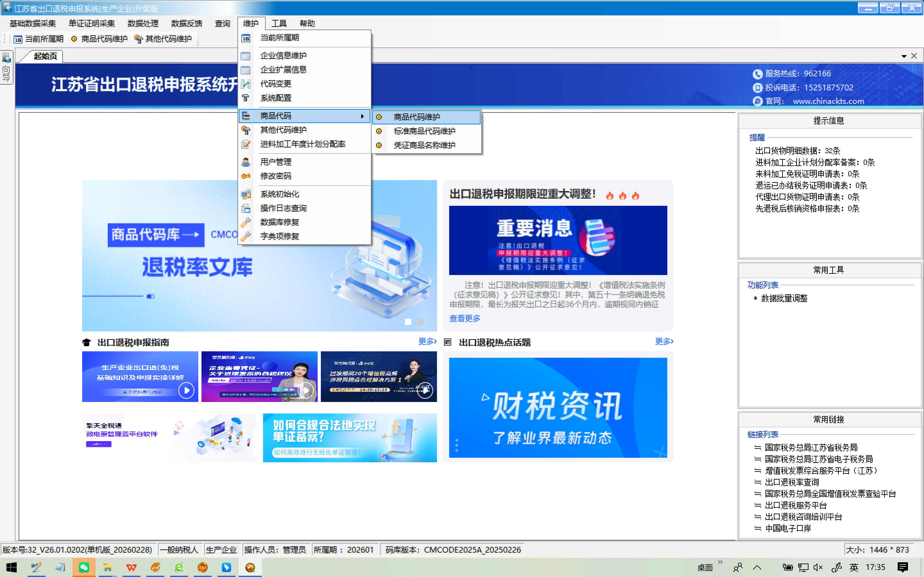Play the 生产企业出口退(免)税 video thumbnail
The width and height of the screenshot is (924, 577).
pos(186,390)
